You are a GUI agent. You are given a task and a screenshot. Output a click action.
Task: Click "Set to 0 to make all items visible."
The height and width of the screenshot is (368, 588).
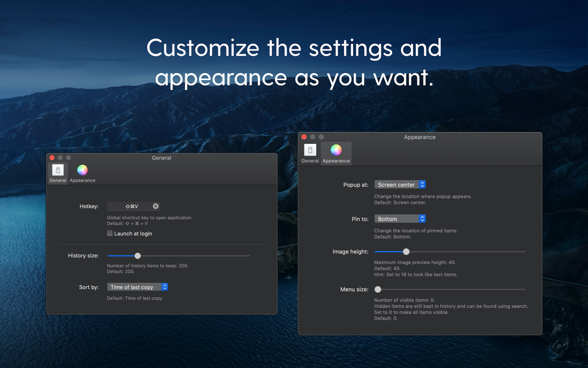[412, 312]
